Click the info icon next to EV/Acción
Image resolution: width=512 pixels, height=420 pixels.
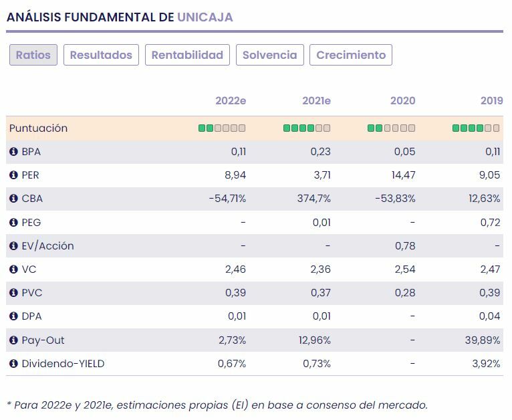[13, 246]
